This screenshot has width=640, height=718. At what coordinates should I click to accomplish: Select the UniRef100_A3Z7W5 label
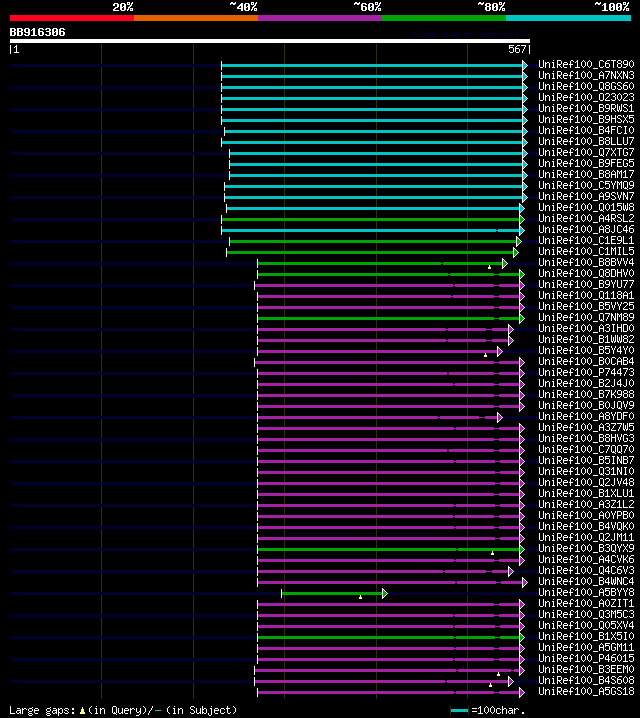click(586, 428)
